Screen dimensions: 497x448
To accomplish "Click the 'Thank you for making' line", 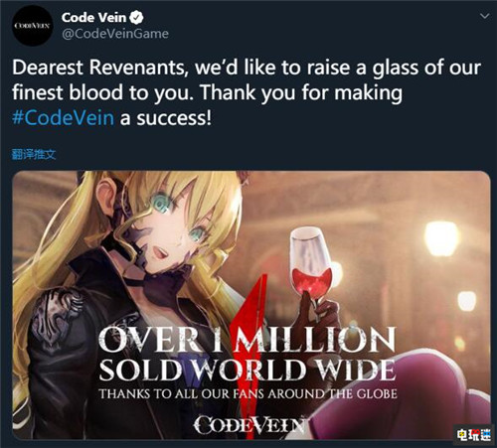I will pos(301,93).
